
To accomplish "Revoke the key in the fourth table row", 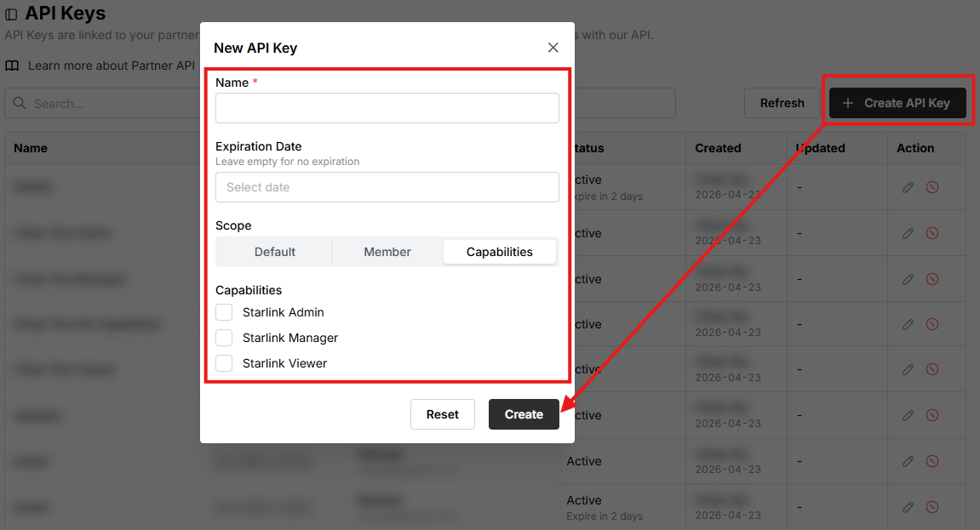I will click(x=931, y=324).
